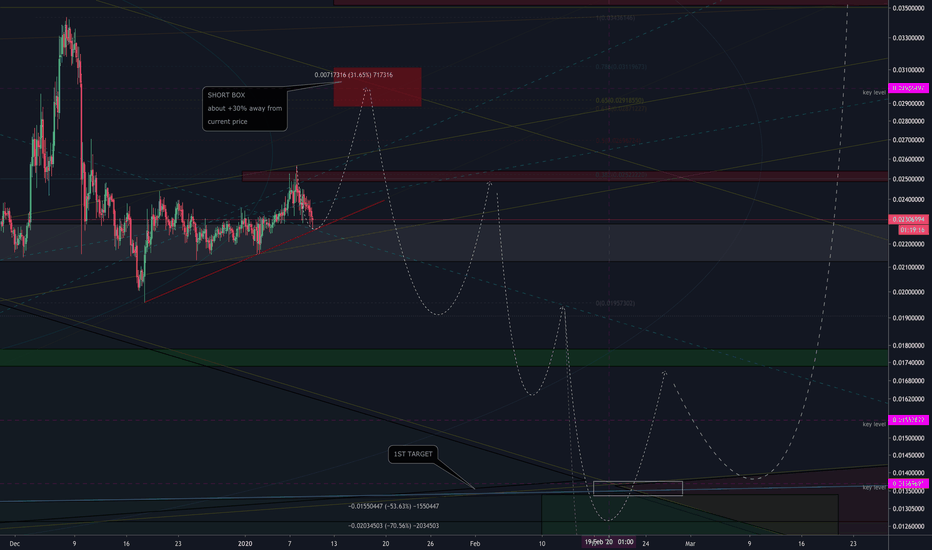932x550 pixels.
Task: Click the 0.03500000 price axis label
Action: pos(908,8)
